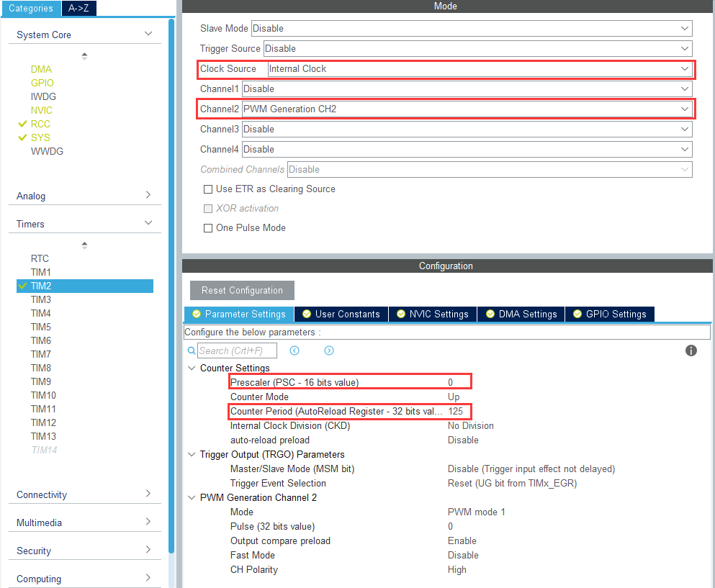Image resolution: width=715 pixels, height=588 pixels.
Task: Open the Trigger Source dropdown
Action: [x=478, y=48]
